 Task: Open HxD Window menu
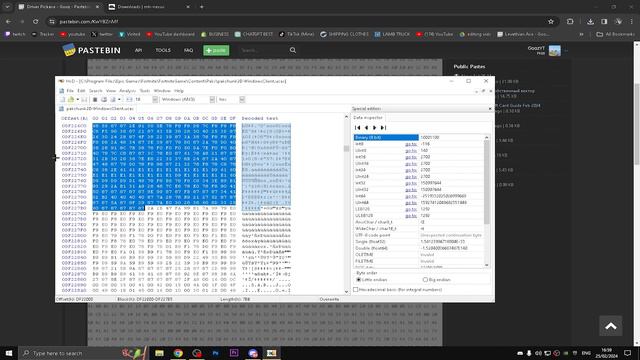coord(162,91)
